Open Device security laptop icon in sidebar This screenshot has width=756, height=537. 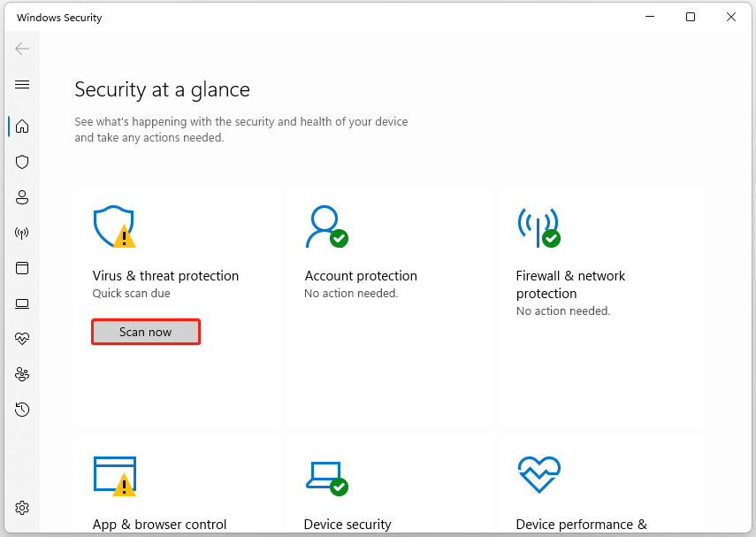[x=22, y=303]
